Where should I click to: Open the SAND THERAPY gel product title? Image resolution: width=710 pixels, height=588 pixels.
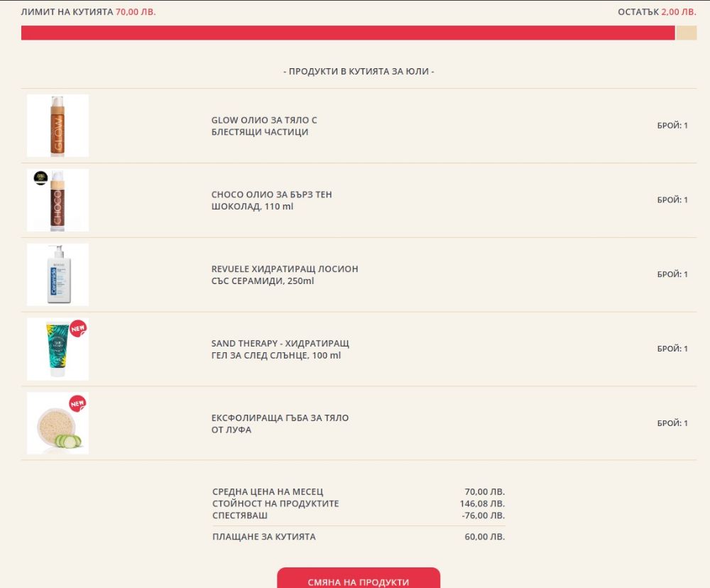point(280,349)
